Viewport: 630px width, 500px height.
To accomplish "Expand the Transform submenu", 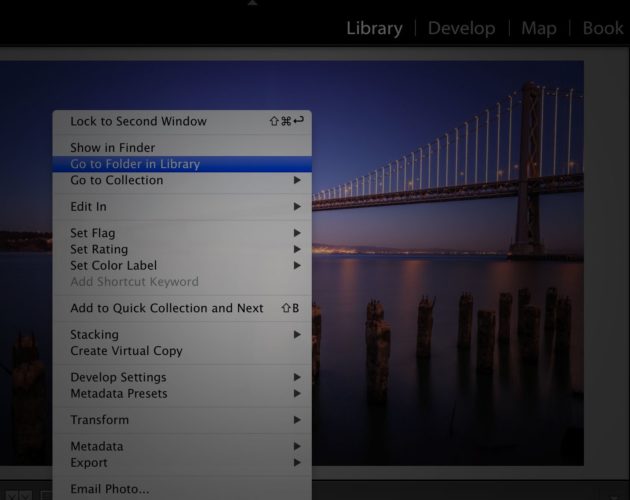I will [182, 420].
